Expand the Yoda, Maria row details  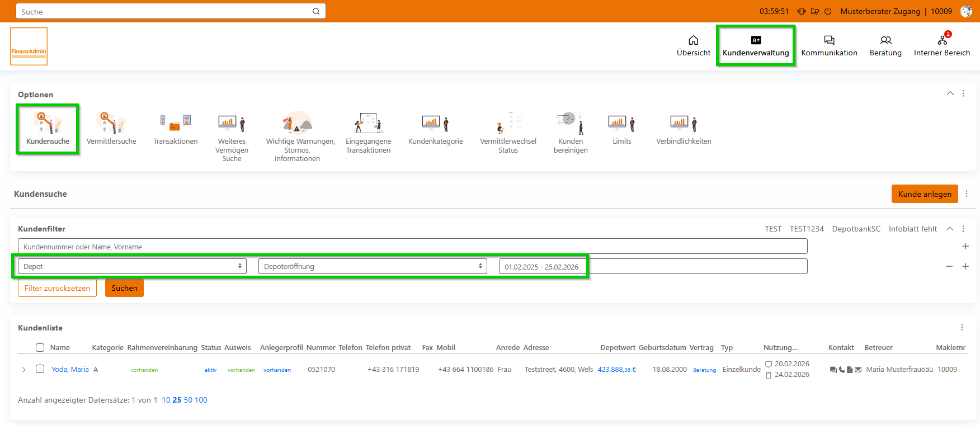(23, 370)
